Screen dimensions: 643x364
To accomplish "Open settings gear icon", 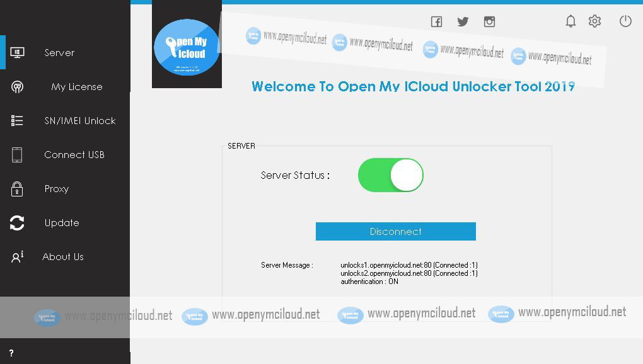I will tap(594, 21).
